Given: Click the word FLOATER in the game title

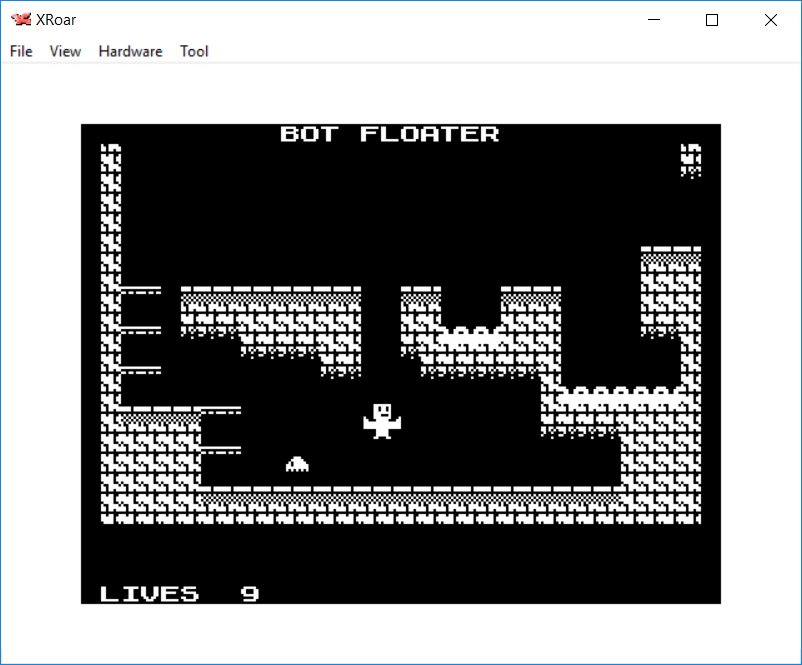Looking at the screenshot, I should [x=429, y=134].
